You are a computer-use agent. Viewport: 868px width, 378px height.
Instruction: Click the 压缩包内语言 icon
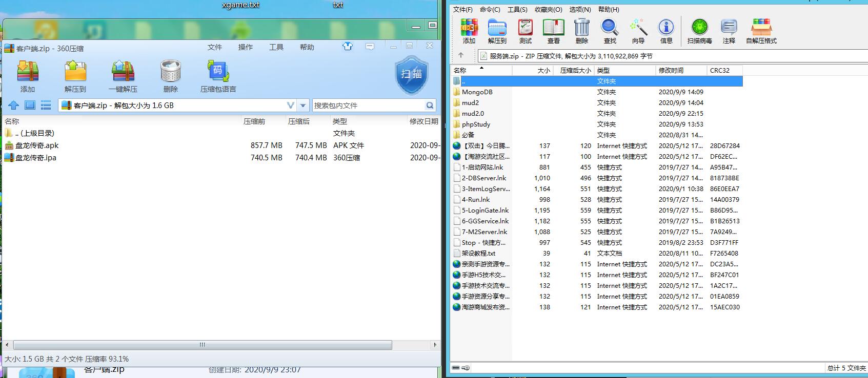[218, 72]
